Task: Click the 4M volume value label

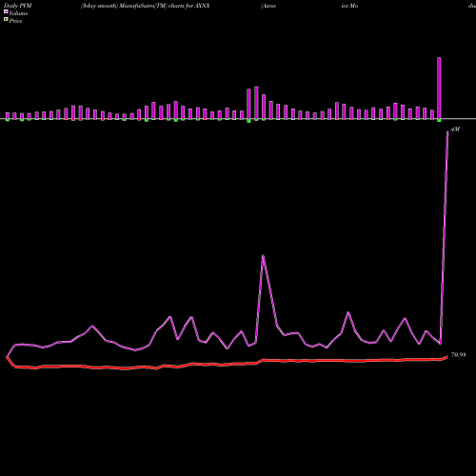Action: click(455, 129)
